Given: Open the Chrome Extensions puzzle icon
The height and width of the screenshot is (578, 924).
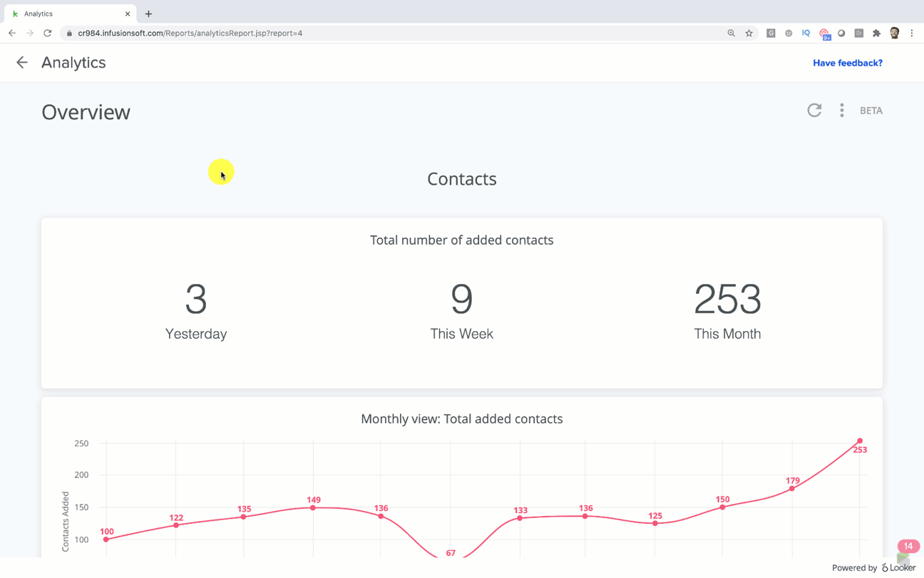Looking at the screenshot, I should 876,33.
